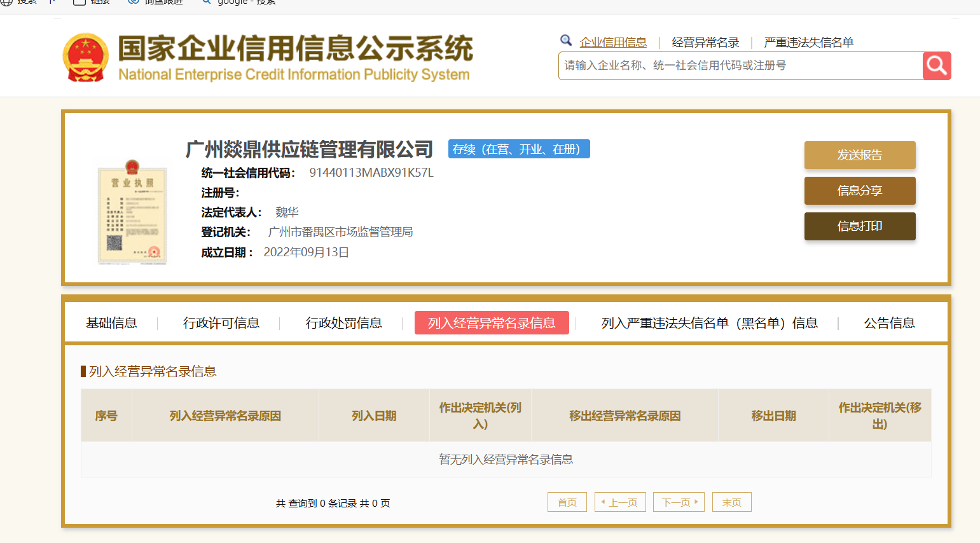Click the national emblem logo
This screenshot has width=980, height=543.
(x=86, y=58)
